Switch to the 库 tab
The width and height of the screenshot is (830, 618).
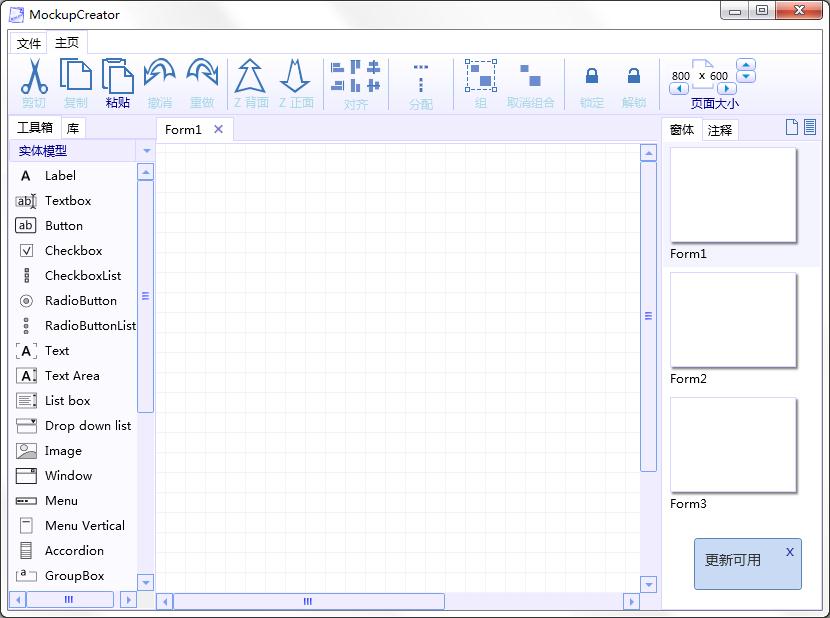pyautogui.click(x=73, y=128)
